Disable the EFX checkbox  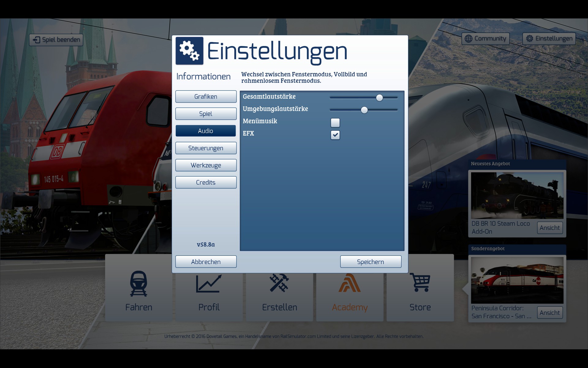click(335, 135)
